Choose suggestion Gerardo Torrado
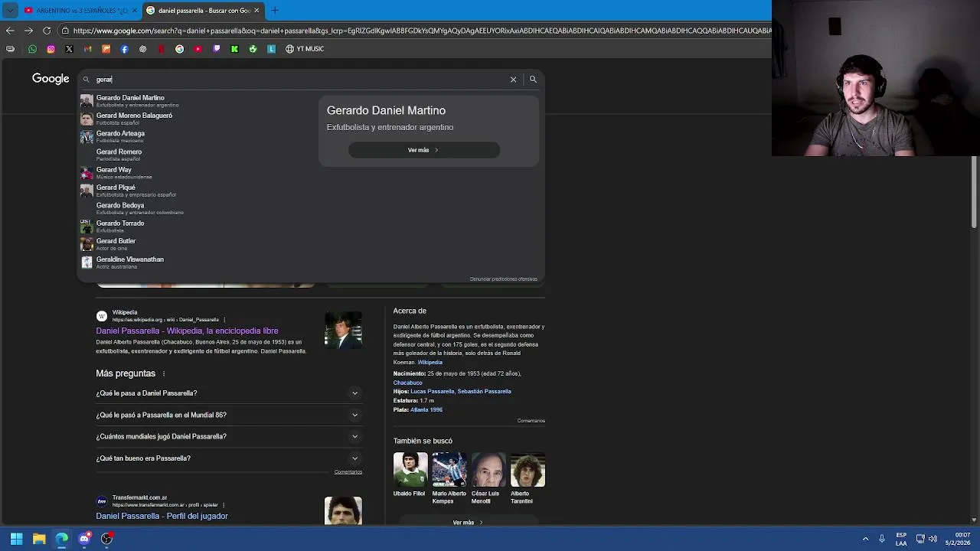The height and width of the screenshot is (551, 980). pyautogui.click(x=197, y=227)
